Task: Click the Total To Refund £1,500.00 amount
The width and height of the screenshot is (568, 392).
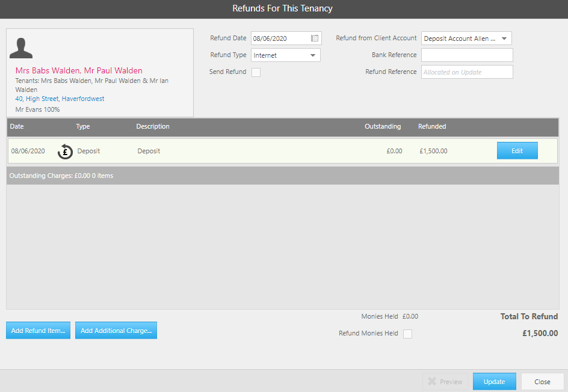Action: [x=540, y=333]
